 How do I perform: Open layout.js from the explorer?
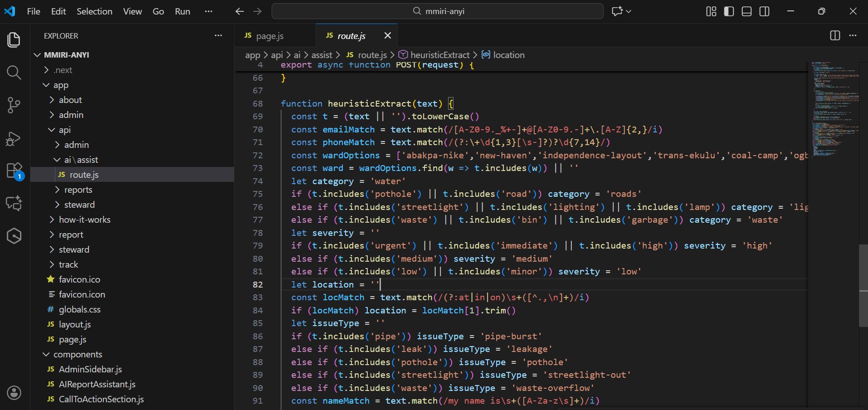point(75,324)
